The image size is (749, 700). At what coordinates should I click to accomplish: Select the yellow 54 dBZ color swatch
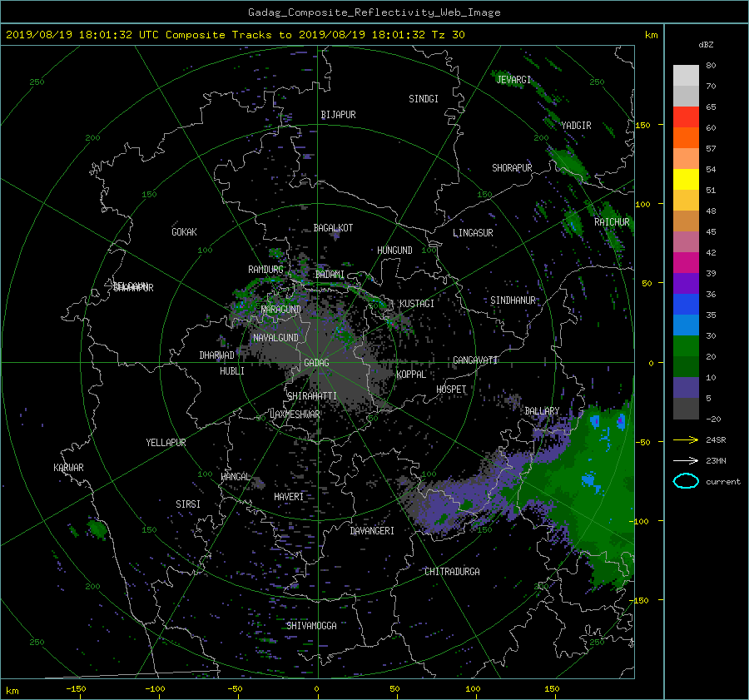click(686, 179)
